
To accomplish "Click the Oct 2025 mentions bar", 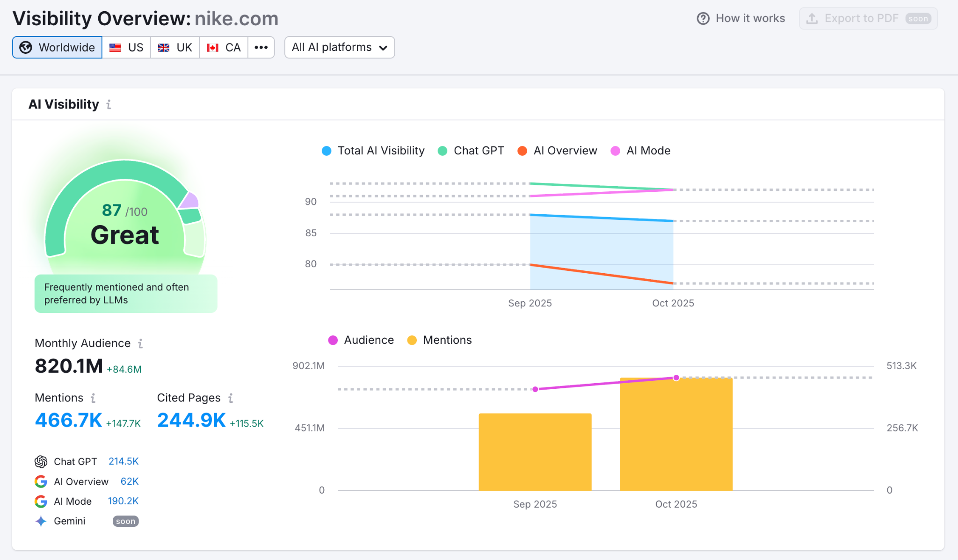I will (676, 435).
